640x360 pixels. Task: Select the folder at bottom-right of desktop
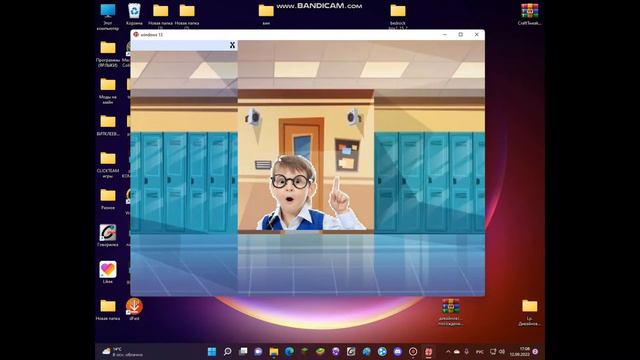(529, 311)
